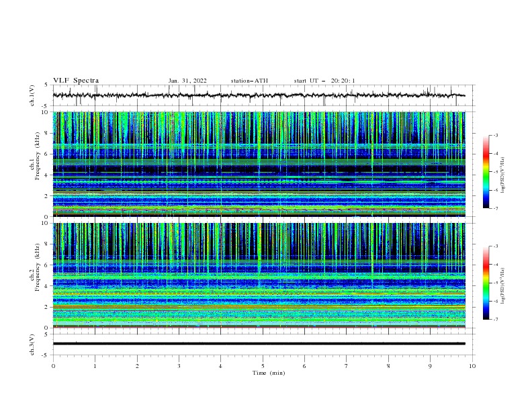Select the ch.2 colorbar "log(PSD)(V²/Hz)" label
Viewport: 532px width, 411px height.
pyautogui.click(x=503, y=285)
